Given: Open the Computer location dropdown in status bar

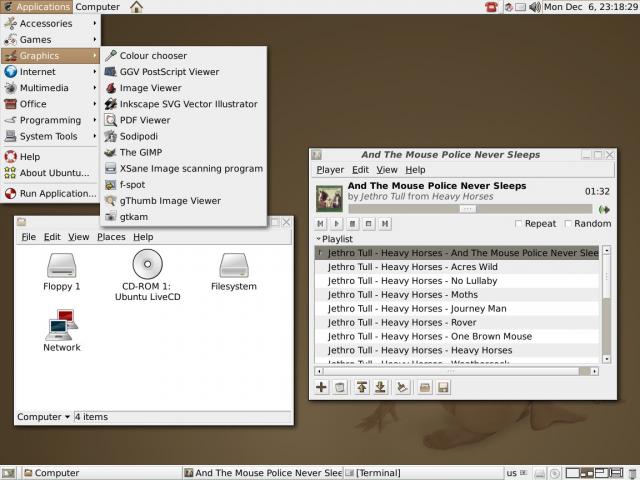Looking at the screenshot, I should (x=44, y=417).
